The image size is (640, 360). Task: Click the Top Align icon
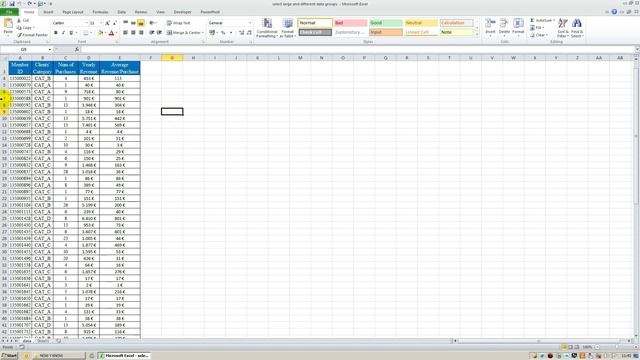126,23
